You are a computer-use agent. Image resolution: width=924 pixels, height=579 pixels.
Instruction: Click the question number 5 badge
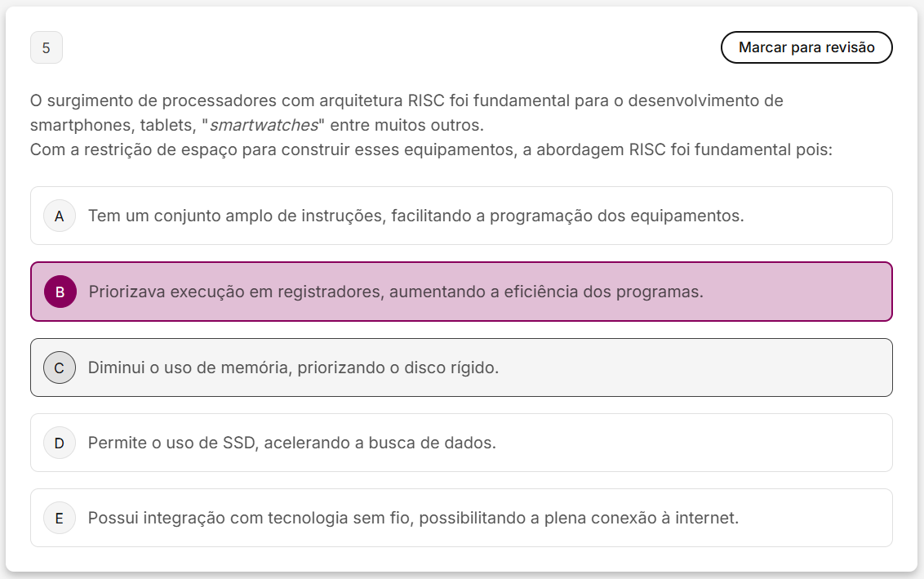(x=47, y=48)
